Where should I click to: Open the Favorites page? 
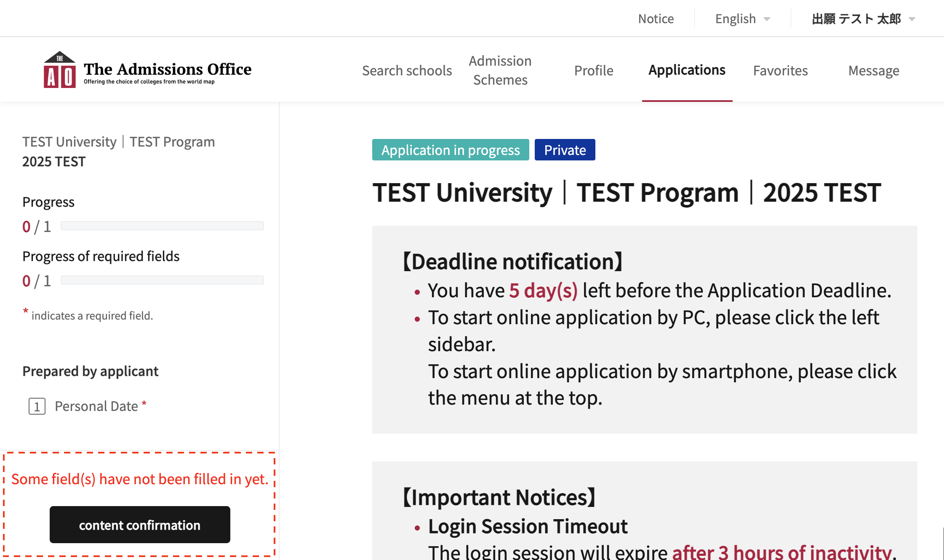[780, 70]
